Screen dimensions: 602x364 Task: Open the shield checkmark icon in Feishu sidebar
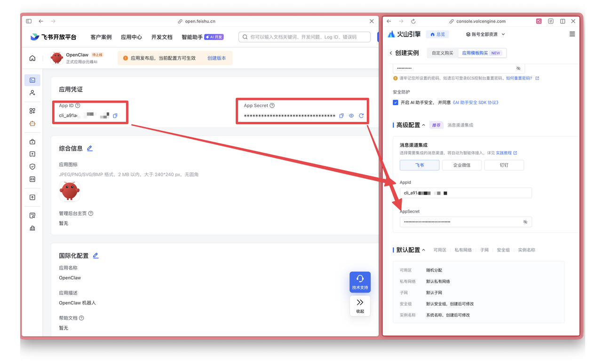pos(32,166)
